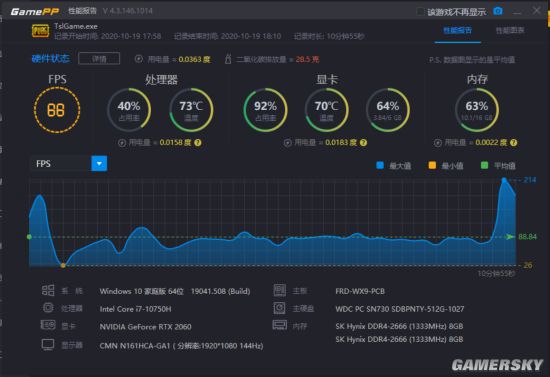Screen dimensions: 550x377
Task: Switch to the 性能图表 tab
Action: (x=510, y=31)
